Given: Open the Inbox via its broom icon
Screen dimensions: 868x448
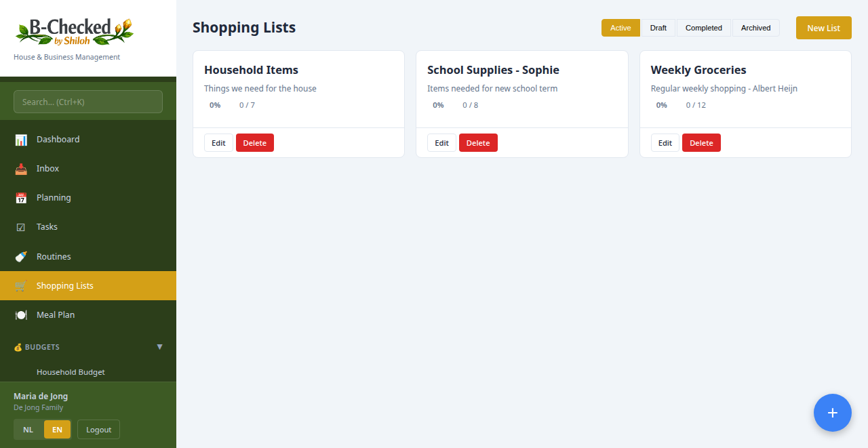Looking at the screenshot, I should coord(21,168).
